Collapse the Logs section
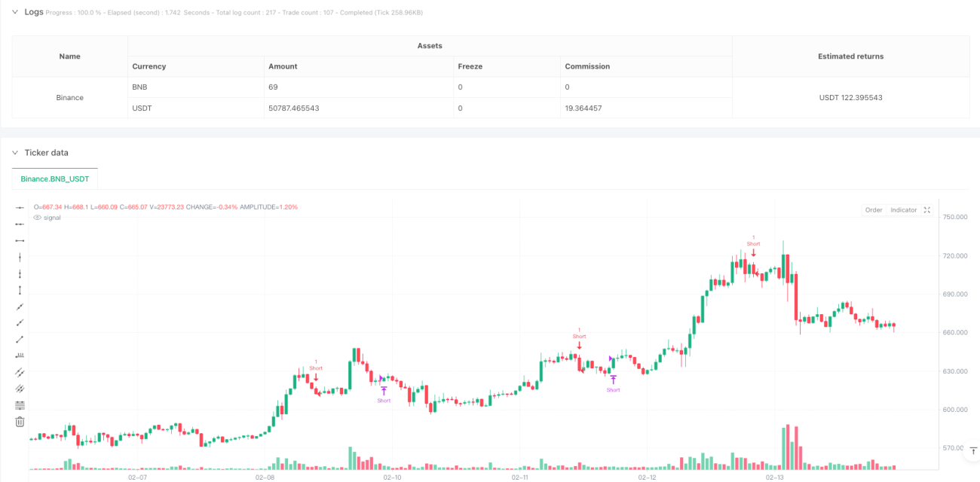Screen dimensions: 980x482 15,12
